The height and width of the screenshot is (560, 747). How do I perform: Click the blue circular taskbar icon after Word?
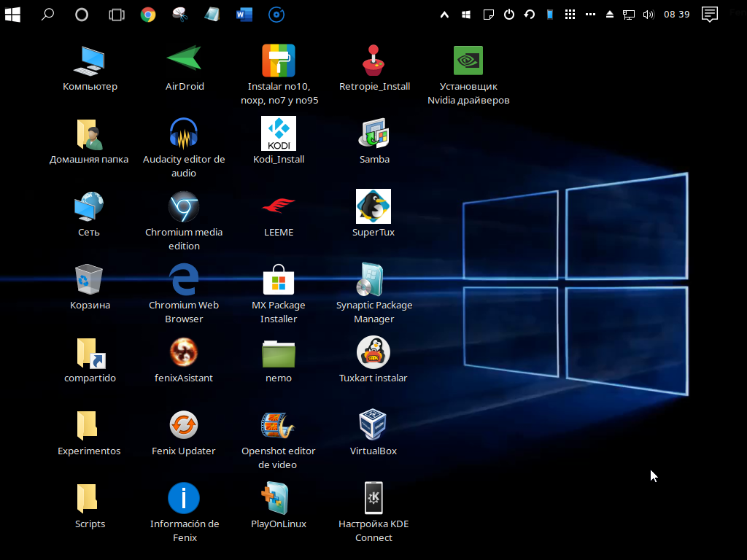point(276,15)
